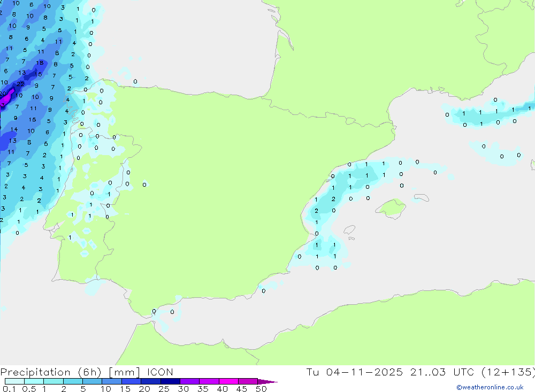
Task: Choose the 10–15 mm legend swatch
Action: [112, 381]
